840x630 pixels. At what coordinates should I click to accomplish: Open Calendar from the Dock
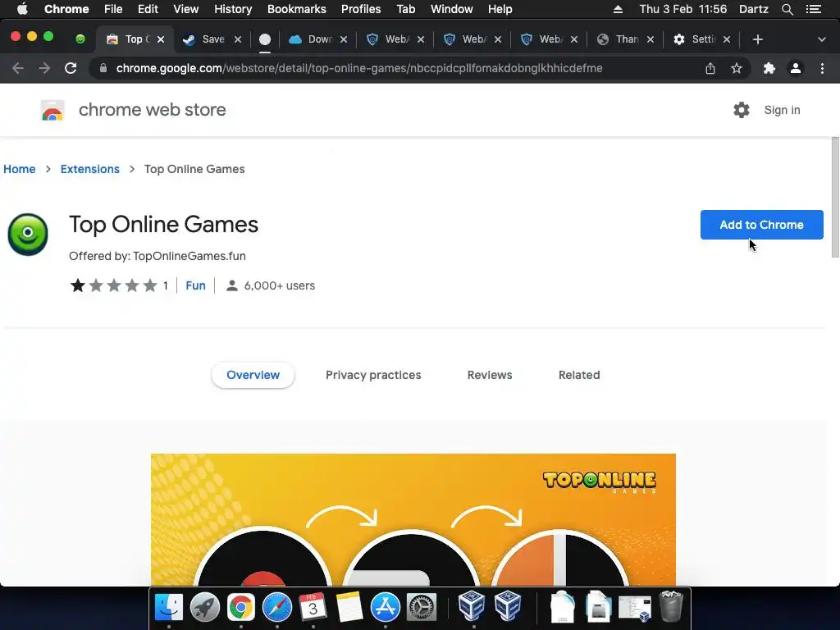pyautogui.click(x=313, y=607)
